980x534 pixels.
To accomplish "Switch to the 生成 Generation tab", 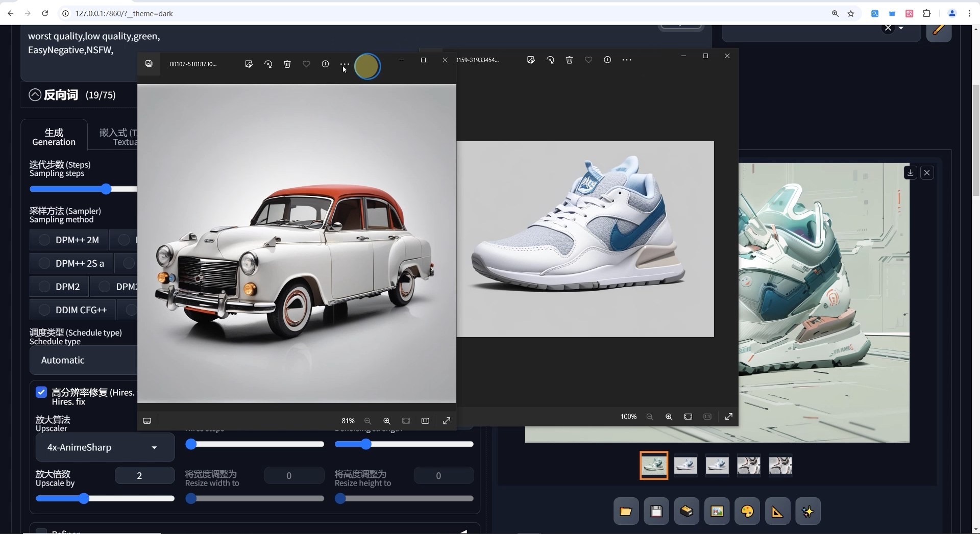I will [x=54, y=137].
